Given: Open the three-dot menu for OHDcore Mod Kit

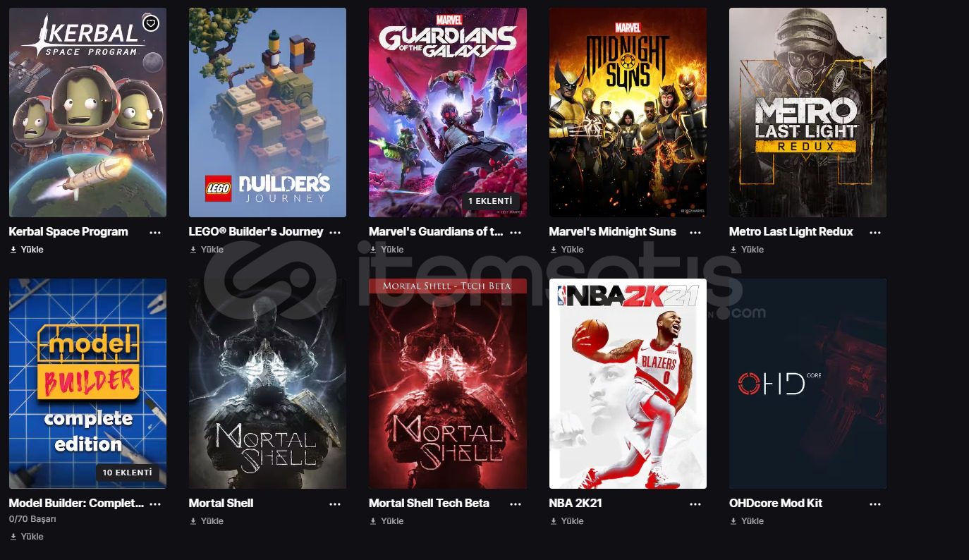Looking at the screenshot, I should (x=875, y=504).
